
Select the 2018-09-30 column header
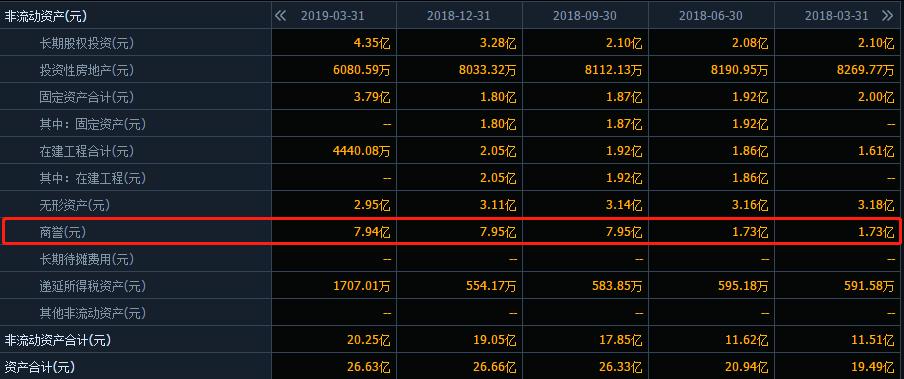pos(585,16)
